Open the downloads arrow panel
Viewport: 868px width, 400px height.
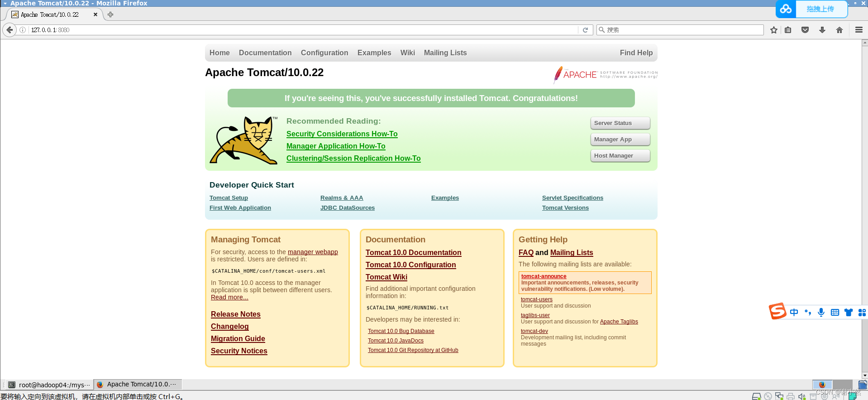click(822, 30)
